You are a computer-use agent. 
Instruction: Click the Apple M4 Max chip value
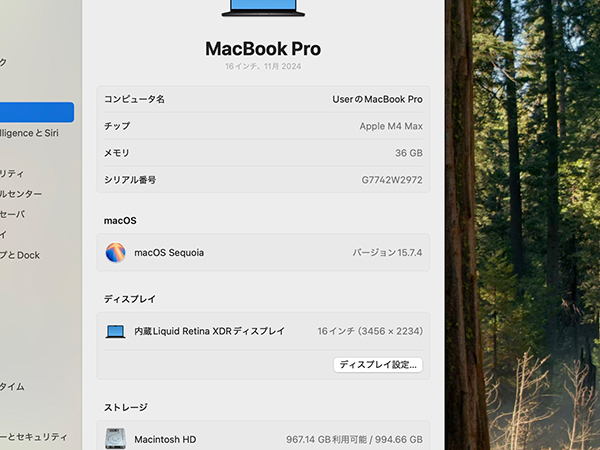(390, 126)
